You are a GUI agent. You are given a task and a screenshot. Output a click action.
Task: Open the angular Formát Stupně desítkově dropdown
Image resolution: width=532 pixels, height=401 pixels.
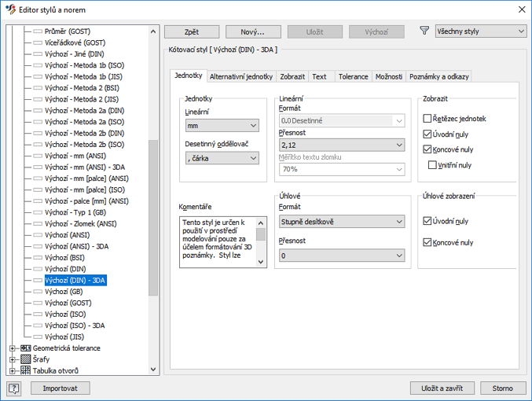(x=342, y=222)
